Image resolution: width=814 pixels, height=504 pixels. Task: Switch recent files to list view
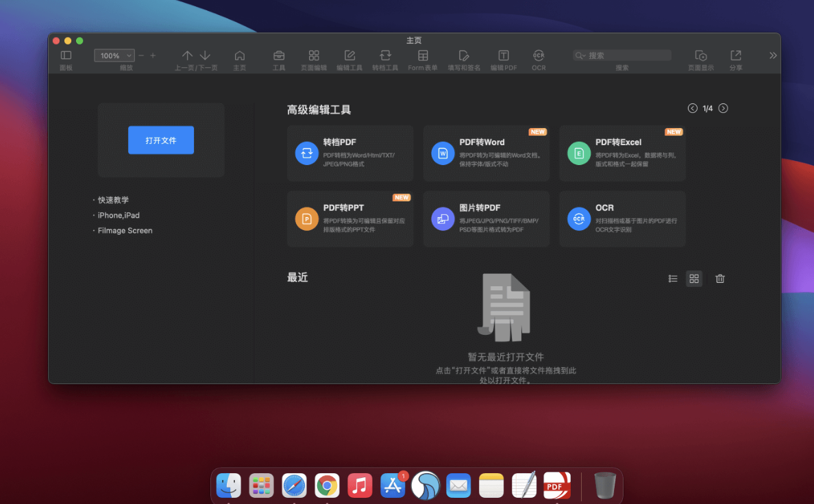click(x=673, y=279)
